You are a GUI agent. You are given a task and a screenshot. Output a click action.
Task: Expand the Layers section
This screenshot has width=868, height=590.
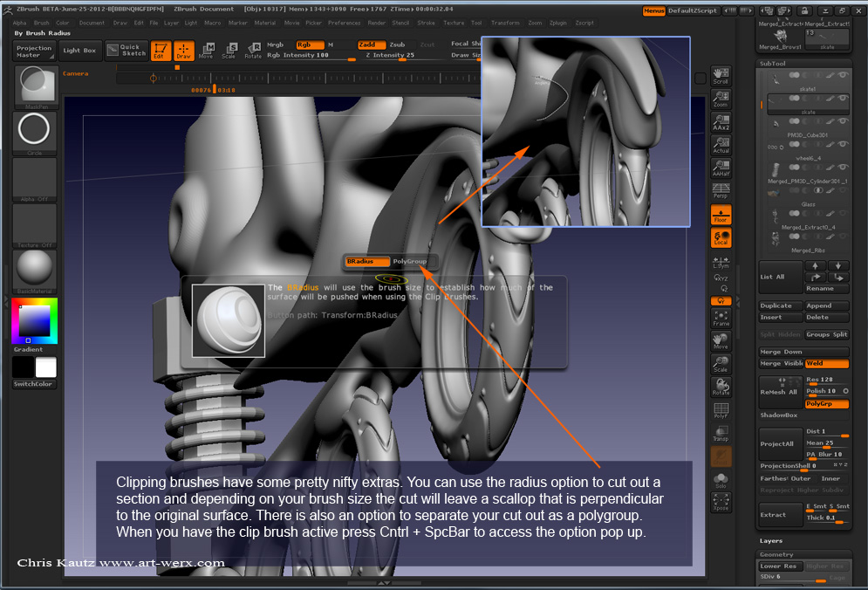coord(771,541)
